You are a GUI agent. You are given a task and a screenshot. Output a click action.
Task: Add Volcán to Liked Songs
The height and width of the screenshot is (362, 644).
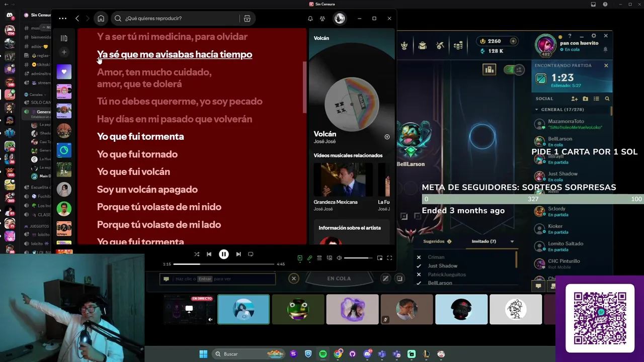pyautogui.click(x=387, y=137)
